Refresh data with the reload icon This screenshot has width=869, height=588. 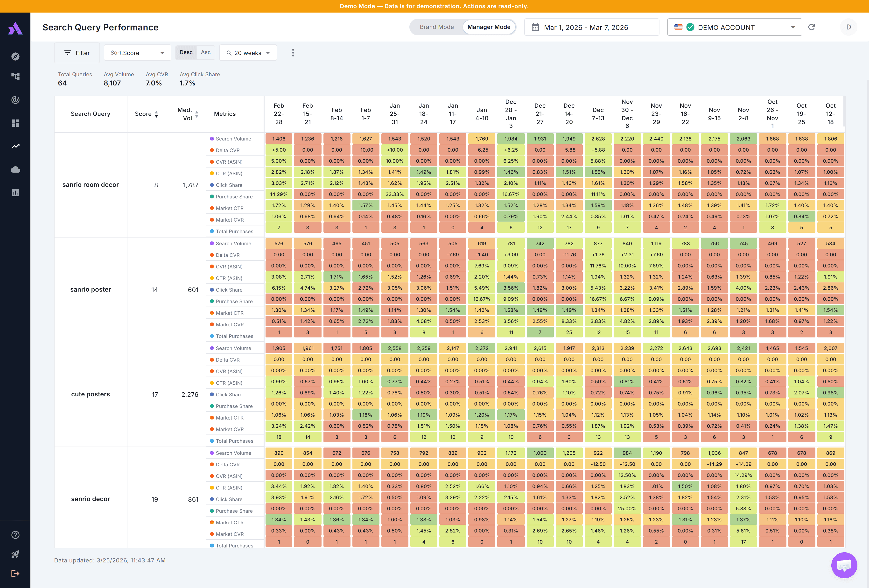click(811, 27)
